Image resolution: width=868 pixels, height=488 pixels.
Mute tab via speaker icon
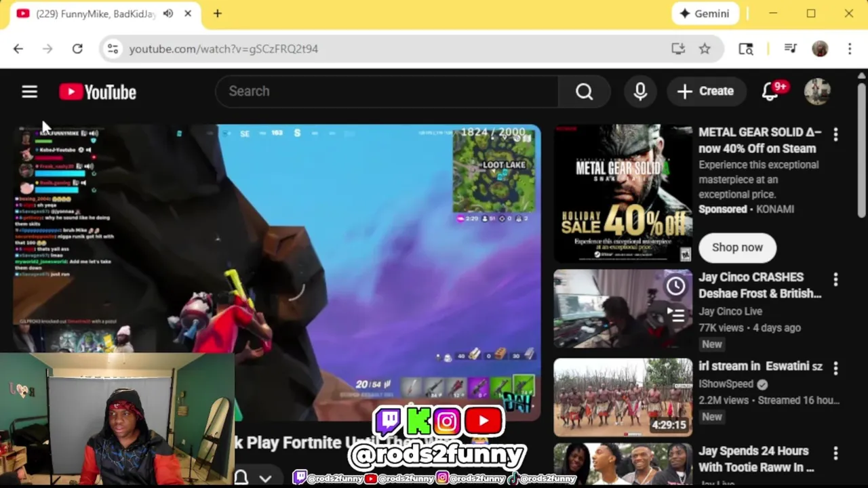[x=168, y=14]
